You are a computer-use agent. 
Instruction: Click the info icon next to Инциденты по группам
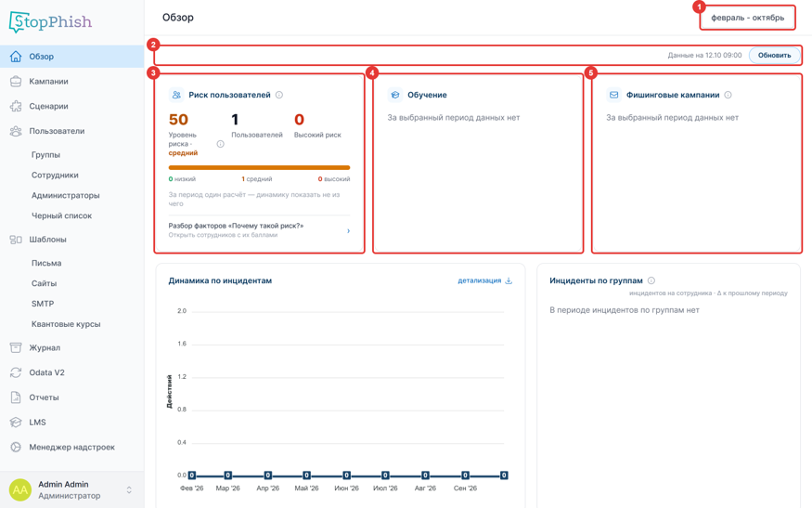(651, 280)
